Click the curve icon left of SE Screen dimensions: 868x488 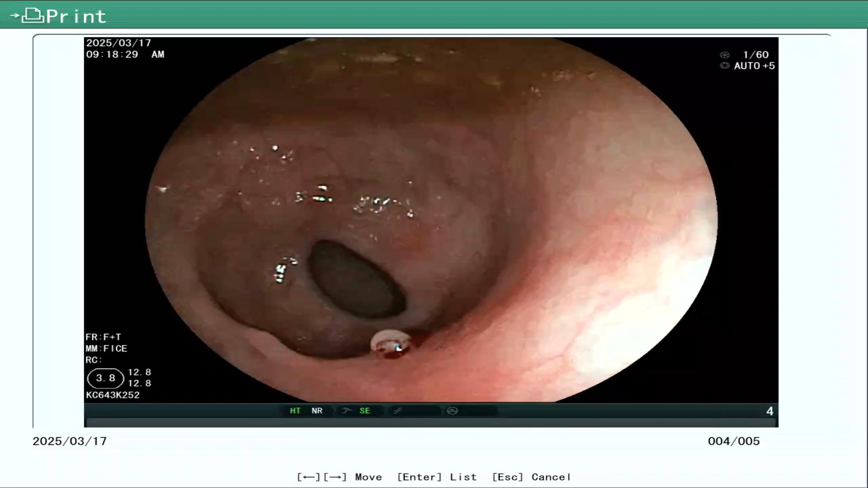[347, 411]
